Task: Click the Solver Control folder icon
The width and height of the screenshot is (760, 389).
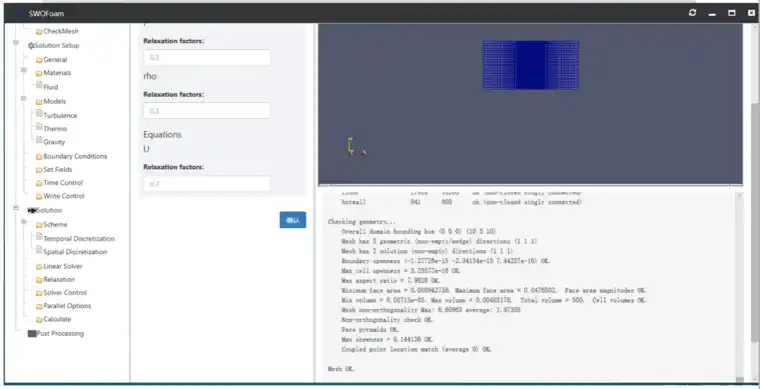Action: pos(39,293)
